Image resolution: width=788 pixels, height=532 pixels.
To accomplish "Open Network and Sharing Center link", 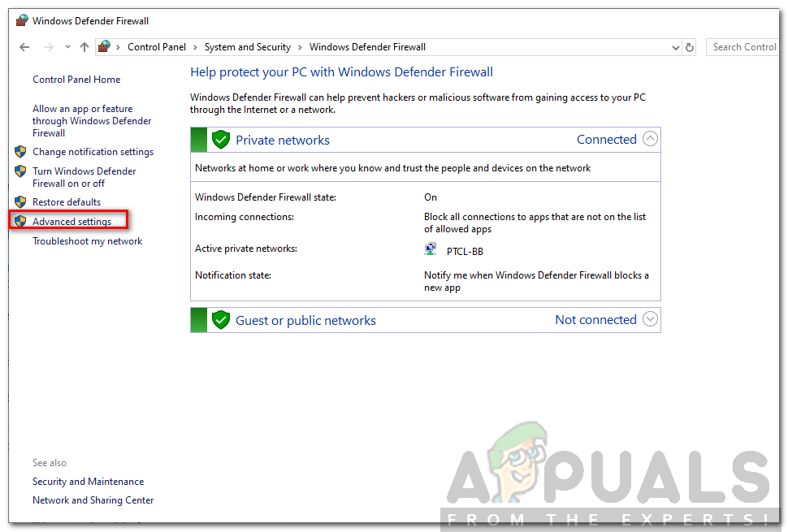I will (93, 500).
